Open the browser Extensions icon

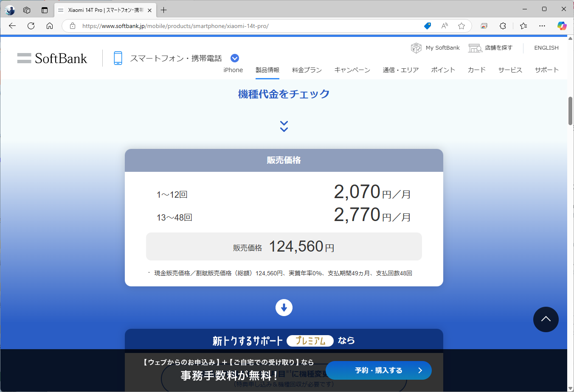[503, 26]
